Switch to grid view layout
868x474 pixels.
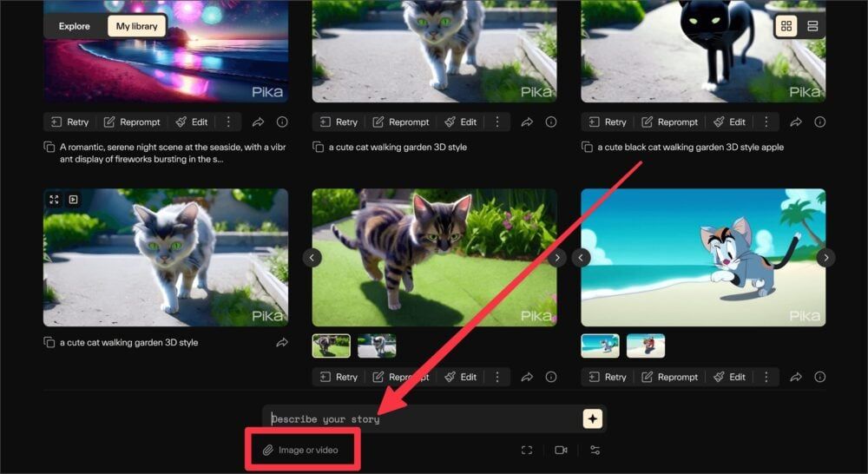coord(786,26)
